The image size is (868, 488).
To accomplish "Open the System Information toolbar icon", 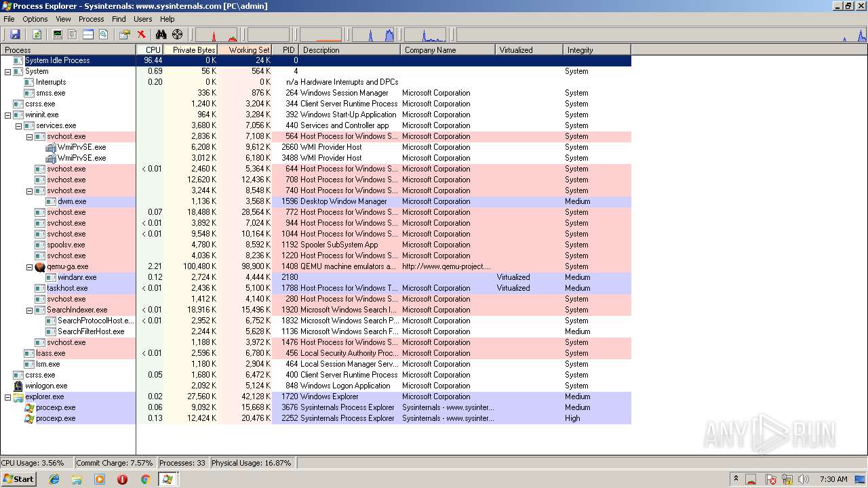I will (x=58, y=34).
